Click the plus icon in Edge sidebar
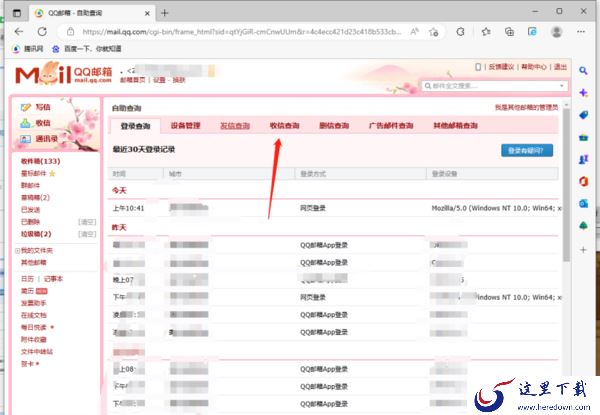Screen dimensions: 600x415 (x=583, y=250)
